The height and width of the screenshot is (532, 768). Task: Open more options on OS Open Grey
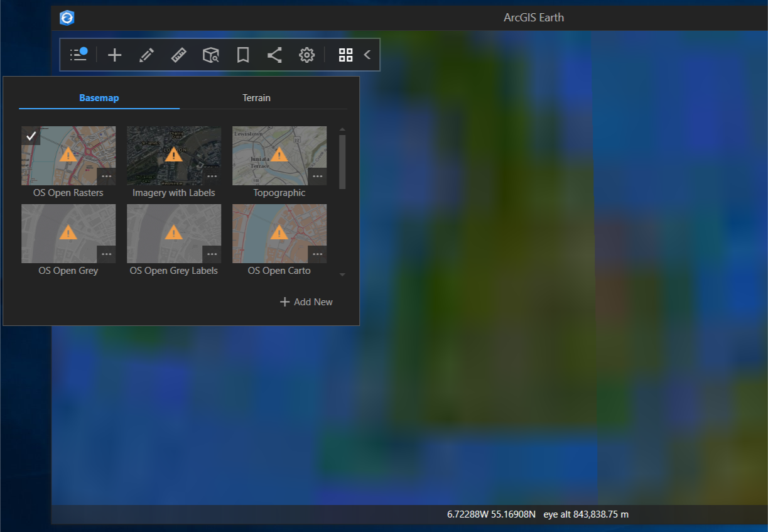(107, 254)
